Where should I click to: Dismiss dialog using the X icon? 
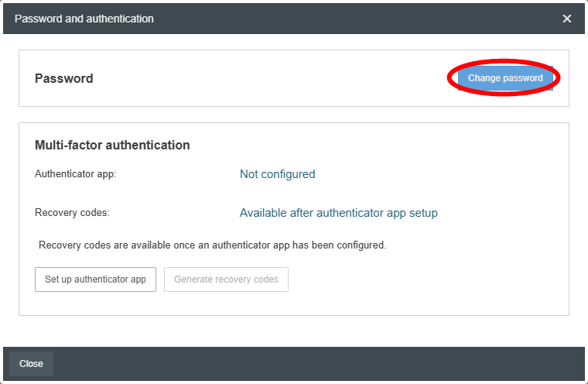pos(566,19)
